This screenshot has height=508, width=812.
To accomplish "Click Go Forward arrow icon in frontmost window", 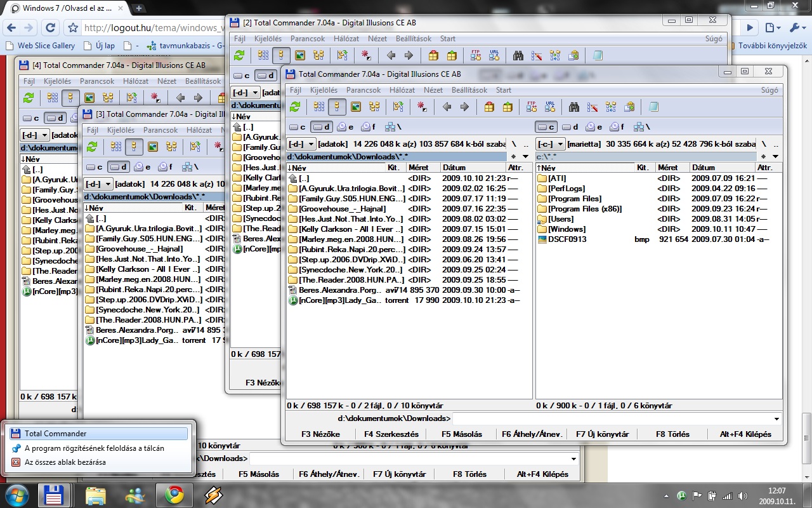I will [464, 107].
